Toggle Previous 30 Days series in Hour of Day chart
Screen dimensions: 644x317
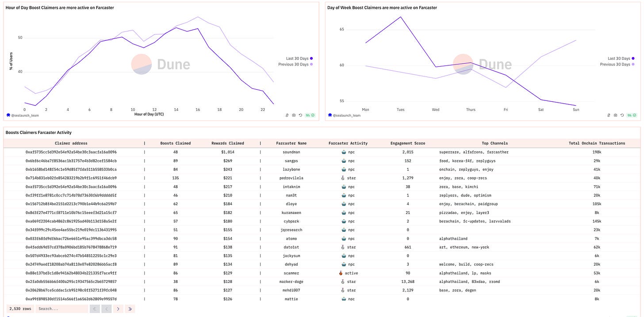[296, 65]
